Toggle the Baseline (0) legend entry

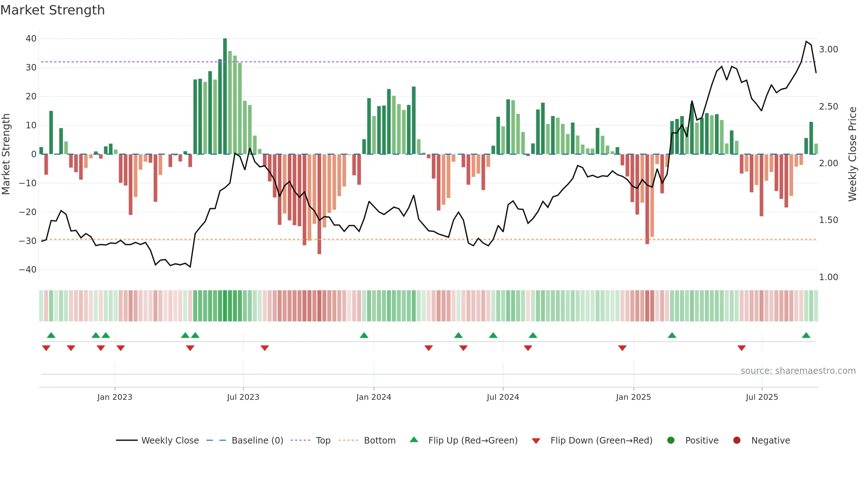coord(245,440)
